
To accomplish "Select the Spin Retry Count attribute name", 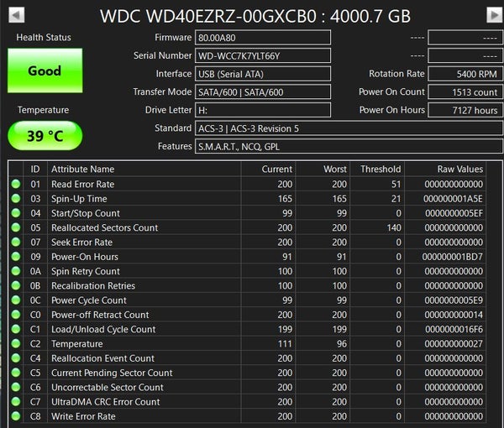I will pyautogui.click(x=86, y=271).
